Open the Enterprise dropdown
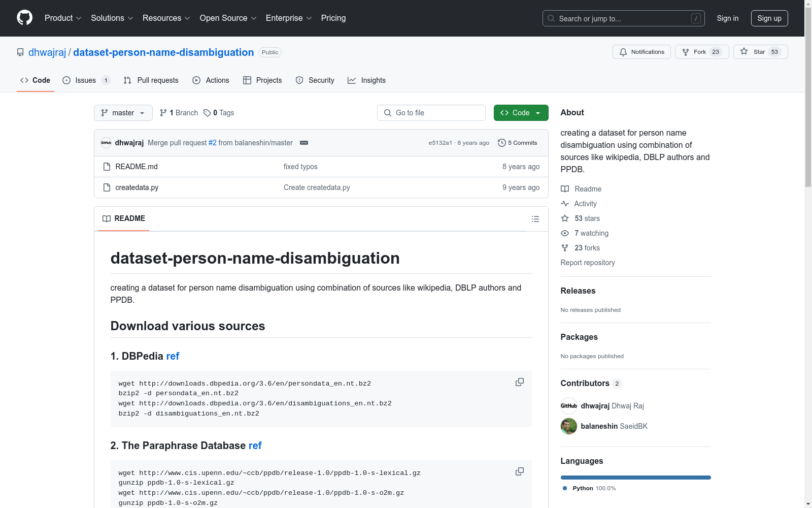 pyautogui.click(x=289, y=18)
